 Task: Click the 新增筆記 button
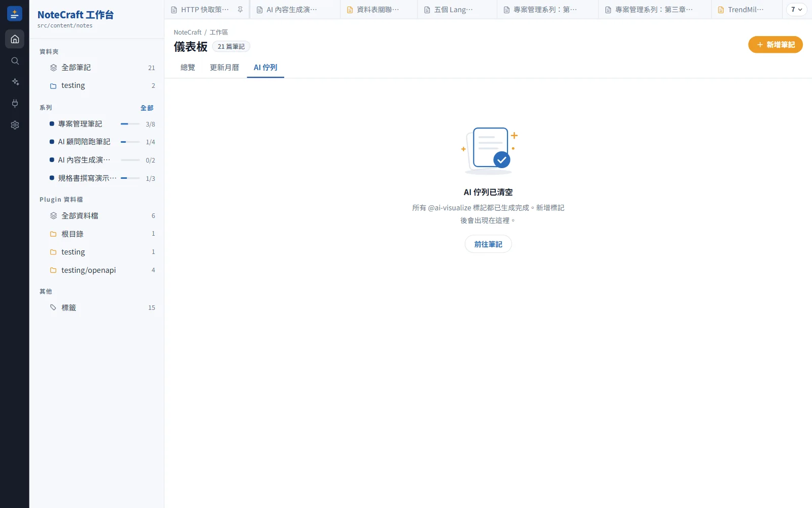point(775,45)
